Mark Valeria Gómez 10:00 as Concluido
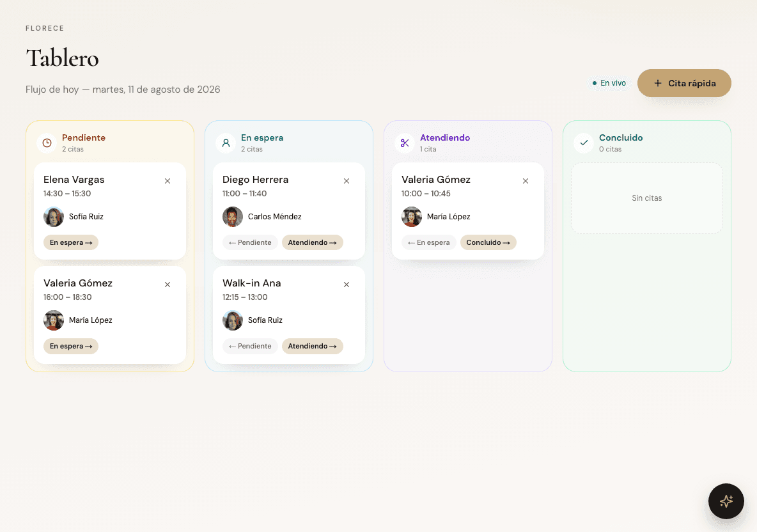This screenshot has width=757, height=532. tap(488, 242)
